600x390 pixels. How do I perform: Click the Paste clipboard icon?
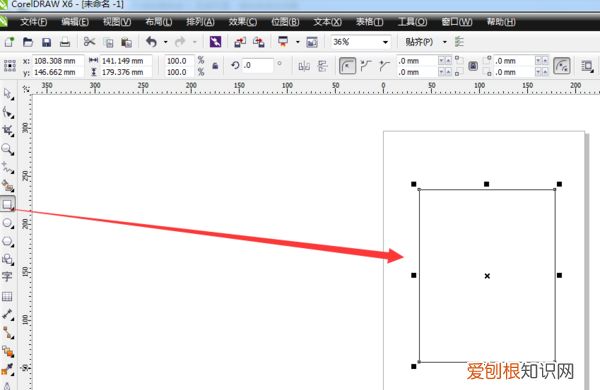pyautogui.click(x=126, y=42)
